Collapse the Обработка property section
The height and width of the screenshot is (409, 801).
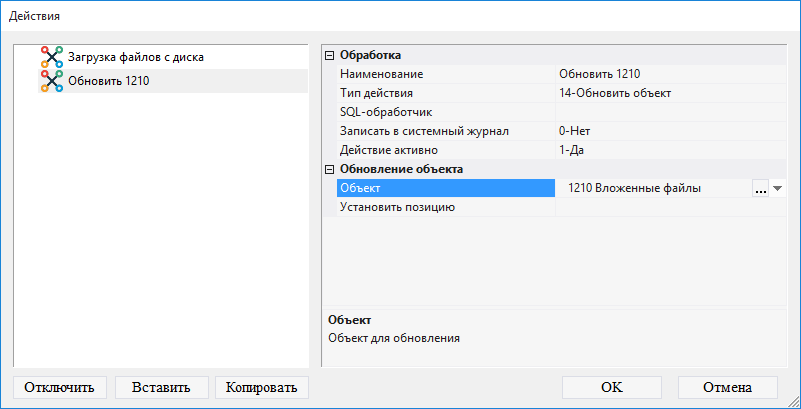tap(330, 55)
